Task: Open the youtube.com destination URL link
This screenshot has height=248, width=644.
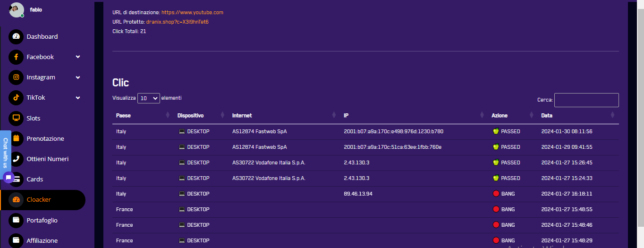Action: [192, 12]
